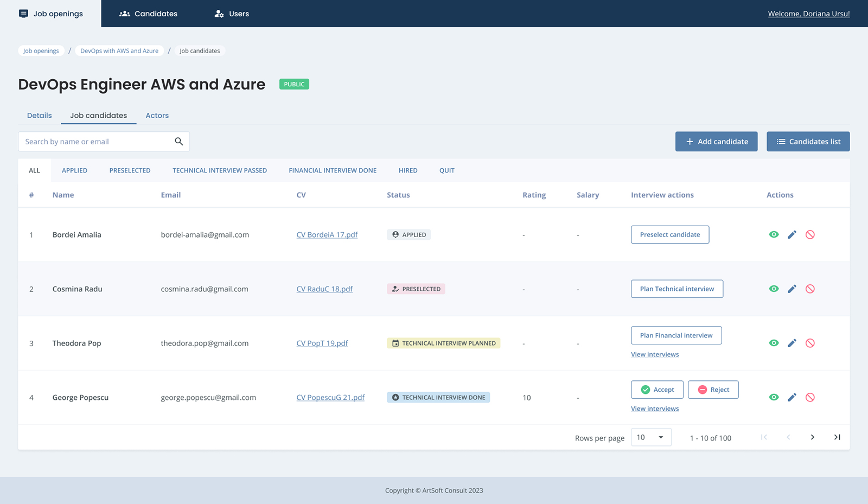The height and width of the screenshot is (504, 868).
Task: Open CV RaduC 18.pdf link
Action: tap(324, 289)
